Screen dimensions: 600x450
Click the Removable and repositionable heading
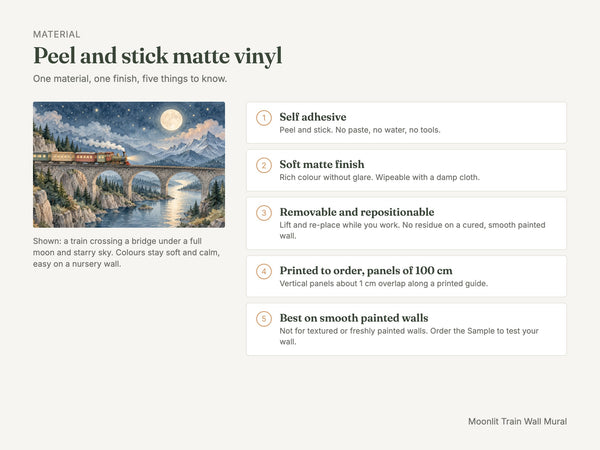click(x=357, y=212)
